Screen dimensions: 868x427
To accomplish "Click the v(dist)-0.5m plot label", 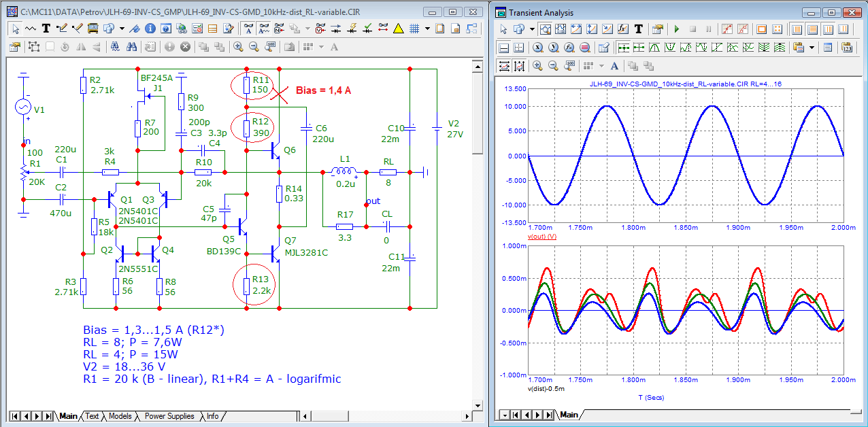I will 546,389.
